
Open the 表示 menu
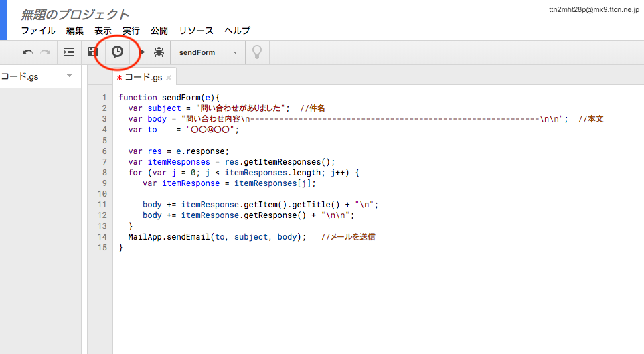pyautogui.click(x=102, y=31)
